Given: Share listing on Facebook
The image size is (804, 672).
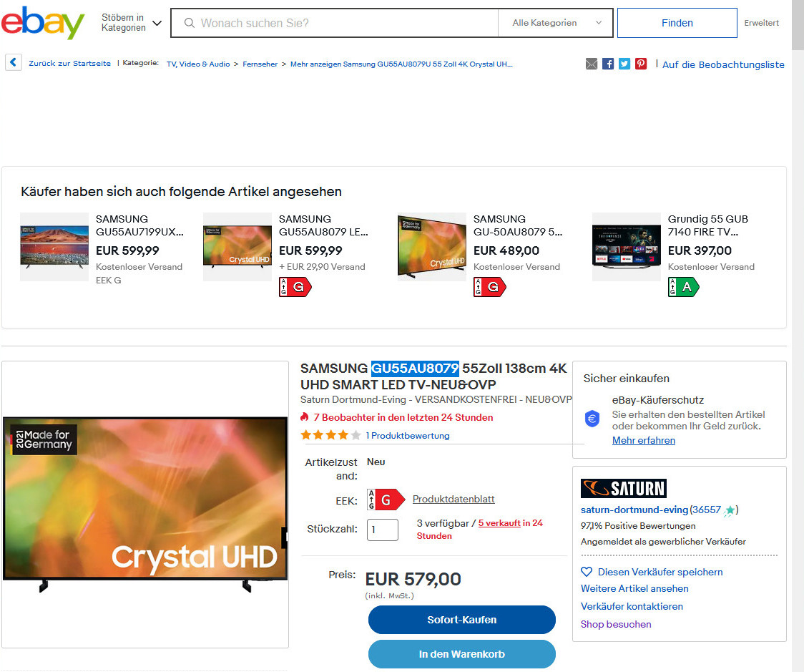Looking at the screenshot, I should coord(607,64).
